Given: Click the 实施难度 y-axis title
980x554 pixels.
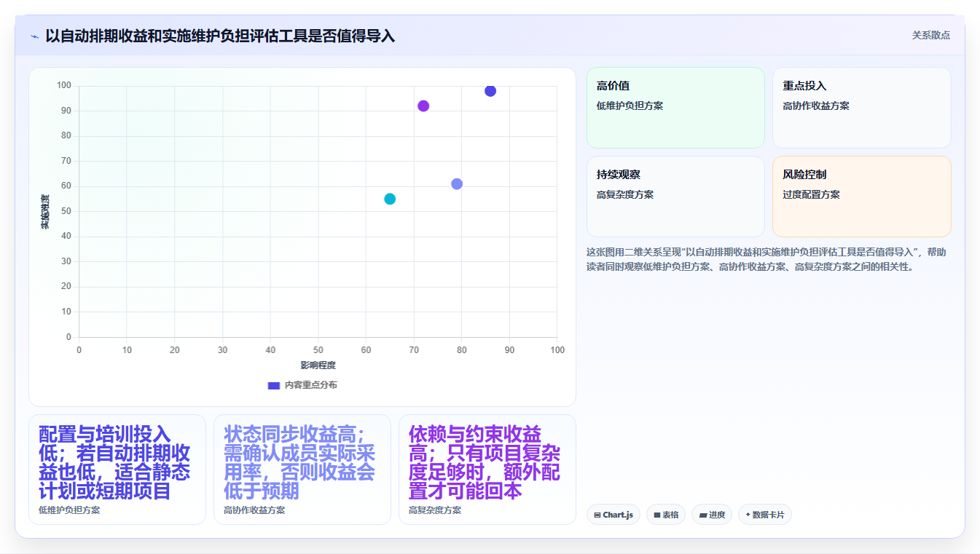Looking at the screenshot, I should point(45,212).
